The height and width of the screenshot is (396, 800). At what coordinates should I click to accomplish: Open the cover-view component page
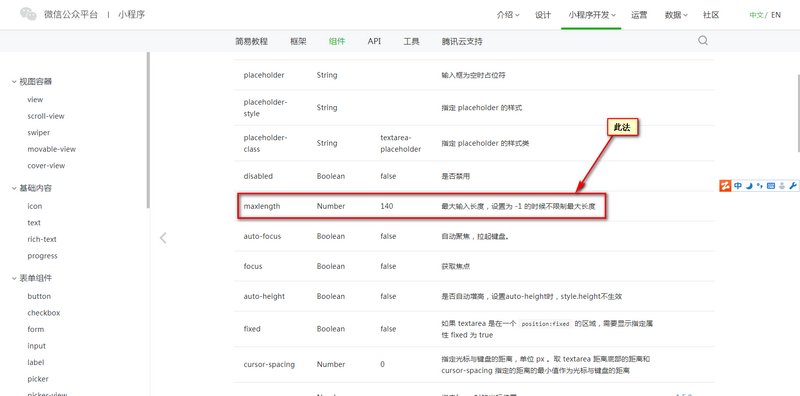coord(46,166)
